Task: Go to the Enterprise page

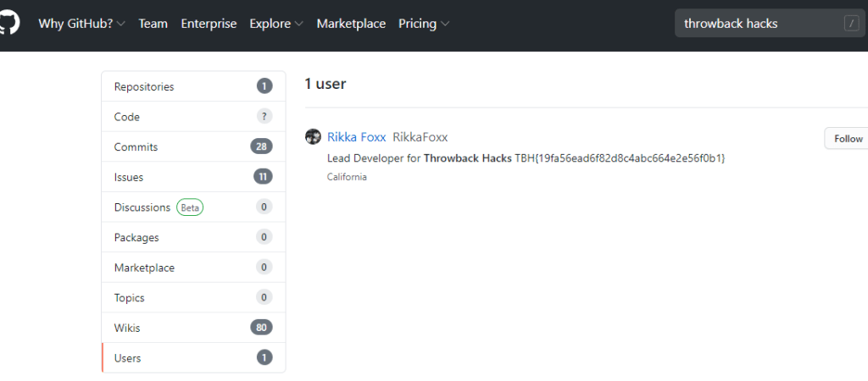Action: coord(209,24)
